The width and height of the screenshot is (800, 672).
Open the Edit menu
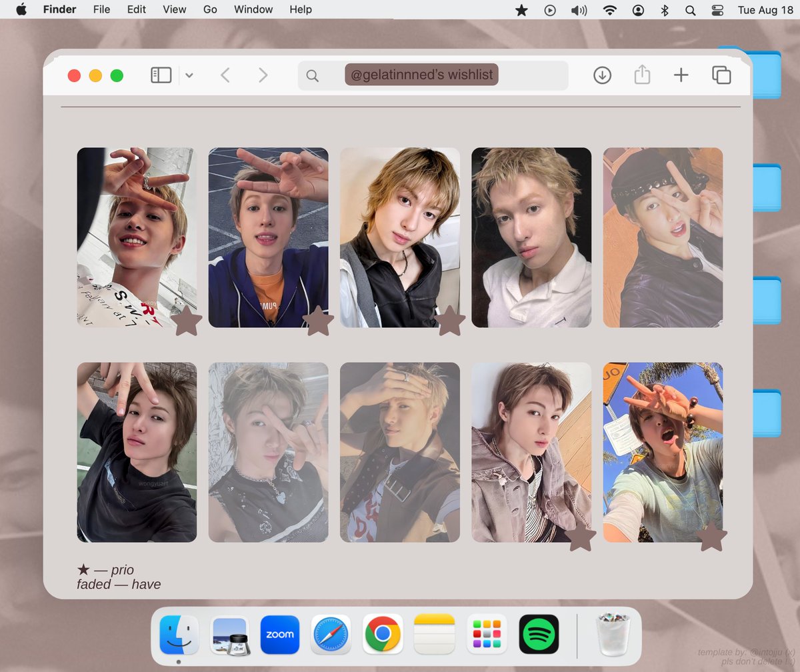137,9
